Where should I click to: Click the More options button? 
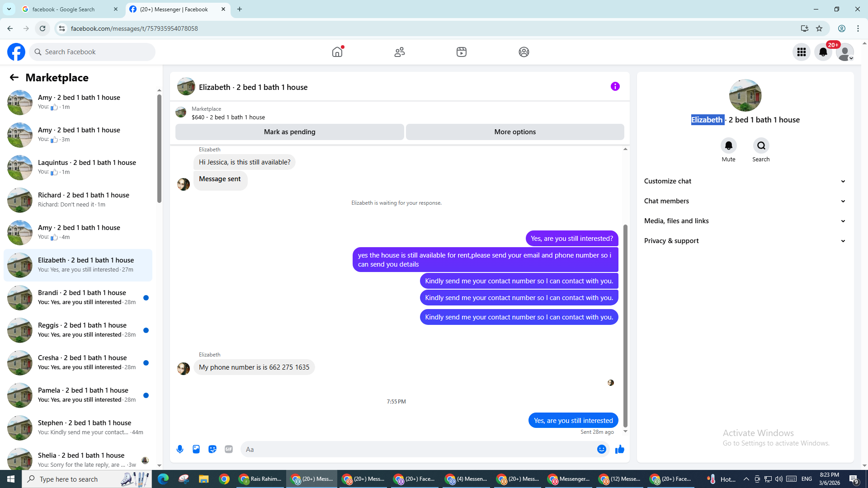tap(515, 132)
